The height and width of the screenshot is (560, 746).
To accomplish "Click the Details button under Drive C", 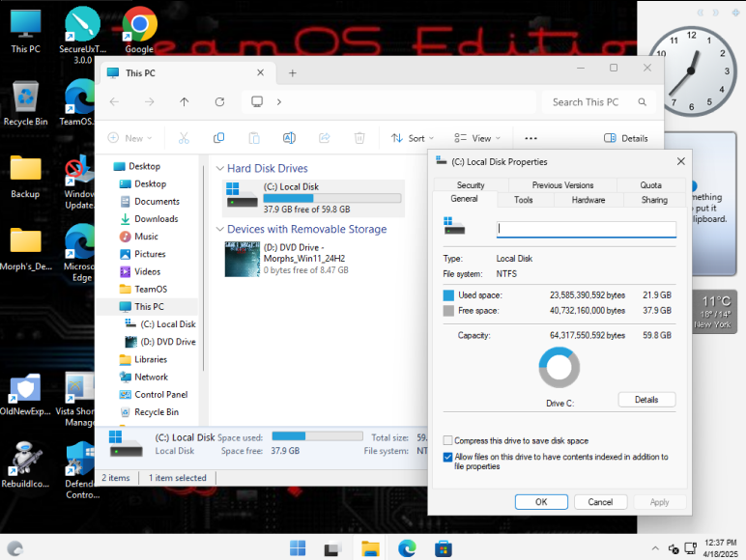I will 646,400.
